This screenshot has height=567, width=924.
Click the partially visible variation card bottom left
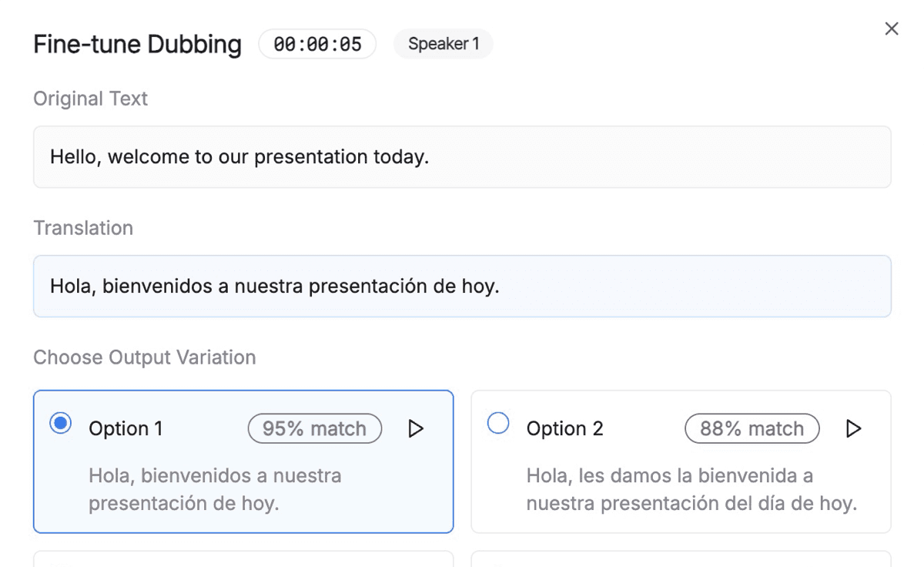coord(243,561)
